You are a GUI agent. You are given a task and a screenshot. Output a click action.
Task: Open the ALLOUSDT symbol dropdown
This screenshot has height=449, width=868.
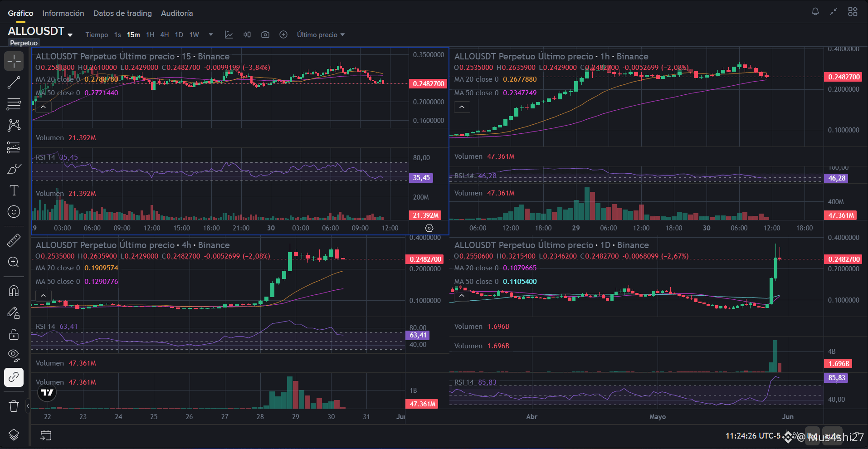[x=70, y=35]
